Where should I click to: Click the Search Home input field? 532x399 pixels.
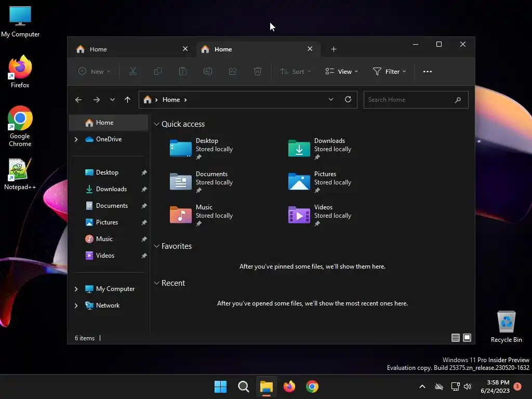pyautogui.click(x=416, y=100)
